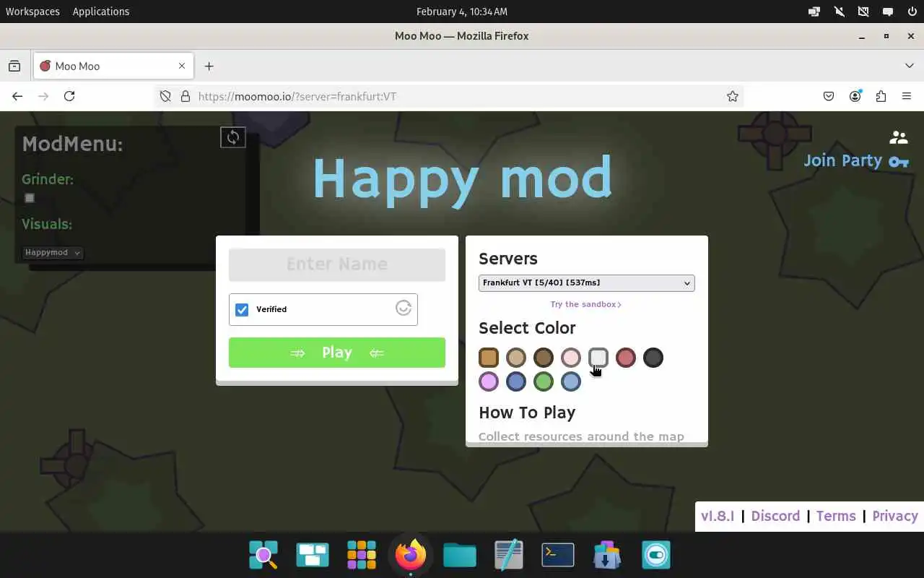
Task: Open the list all tabs chevron
Action: (909, 66)
